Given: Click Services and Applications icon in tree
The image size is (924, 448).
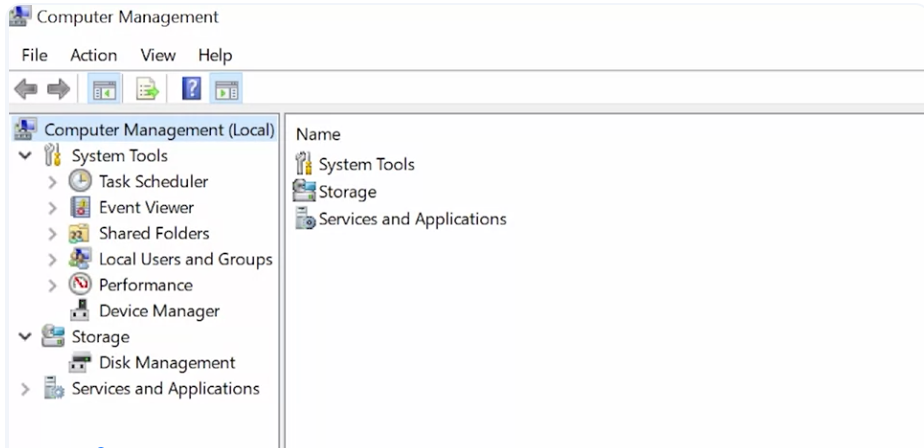Looking at the screenshot, I should tap(54, 388).
